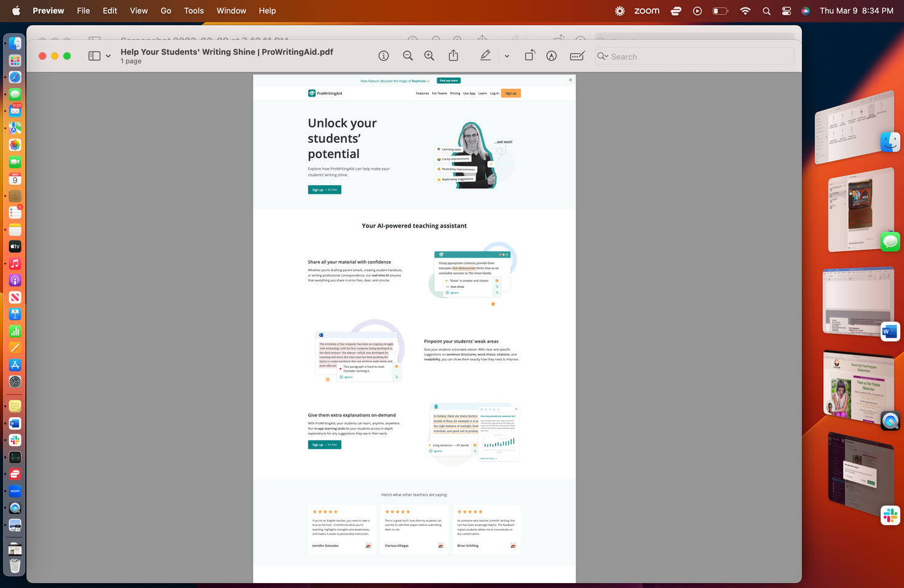Expand the highlight color dropdown arrow
Image resolution: width=904 pixels, height=588 pixels.
(507, 56)
